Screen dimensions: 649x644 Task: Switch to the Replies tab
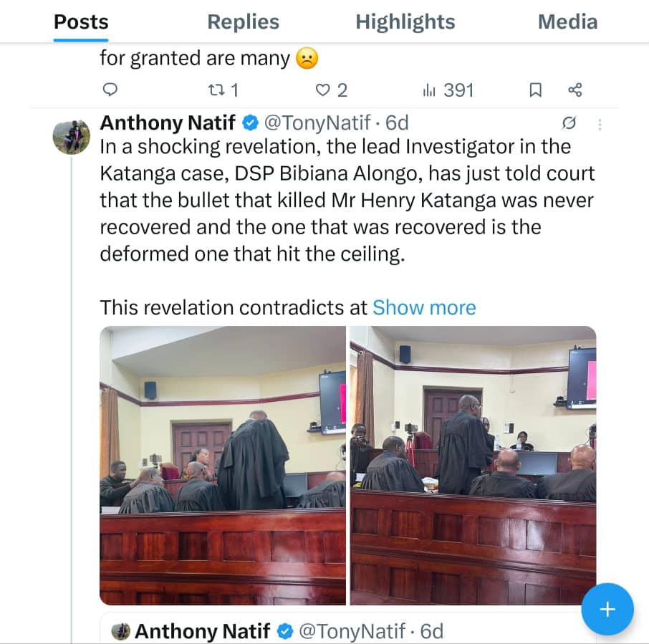coord(243,22)
